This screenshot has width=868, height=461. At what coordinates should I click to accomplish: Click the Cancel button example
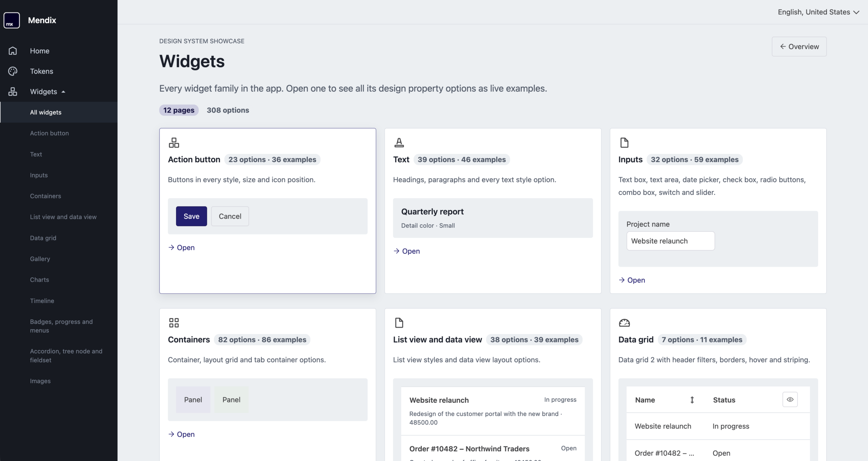230,216
